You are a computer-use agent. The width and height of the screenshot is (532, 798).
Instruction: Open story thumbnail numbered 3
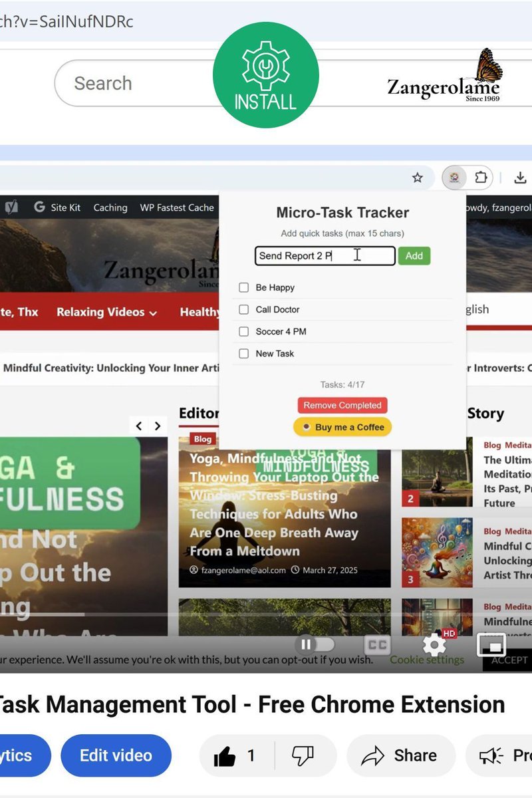click(436, 554)
